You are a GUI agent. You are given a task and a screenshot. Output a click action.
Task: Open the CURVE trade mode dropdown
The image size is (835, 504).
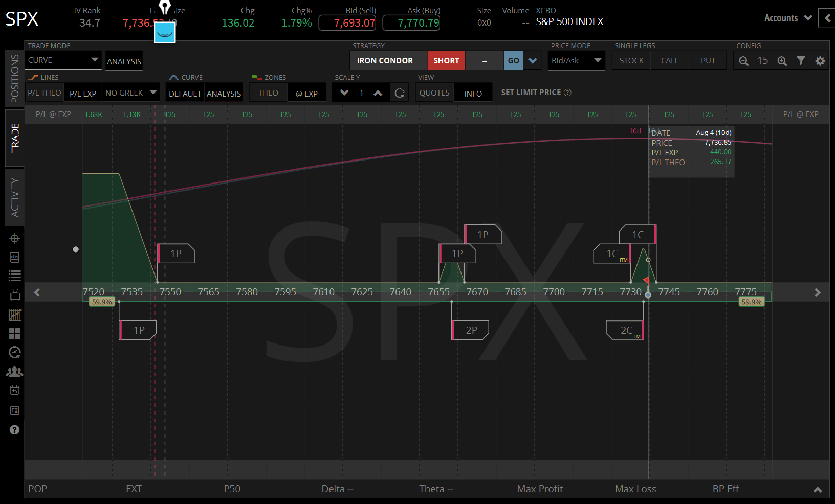click(x=63, y=60)
